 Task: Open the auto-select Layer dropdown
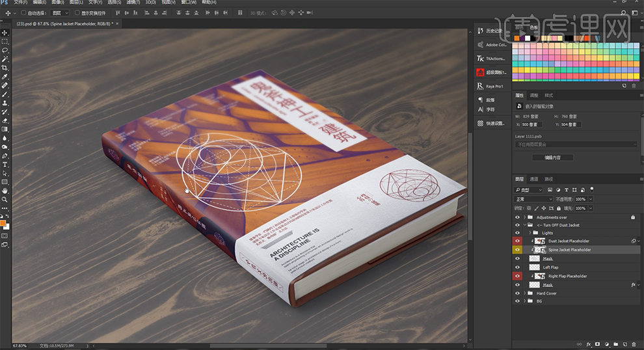60,13
